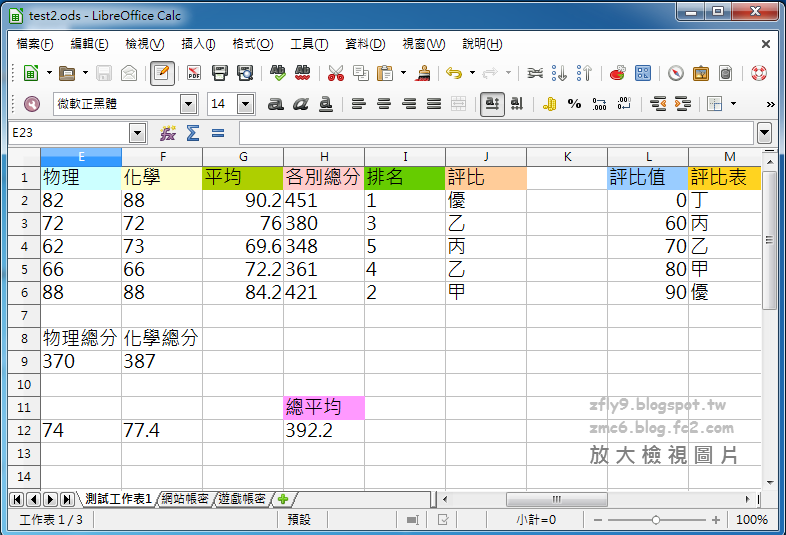Expand the Open recent dropdown arrow
Viewport: 786px width, 535px height.
(x=85, y=73)
